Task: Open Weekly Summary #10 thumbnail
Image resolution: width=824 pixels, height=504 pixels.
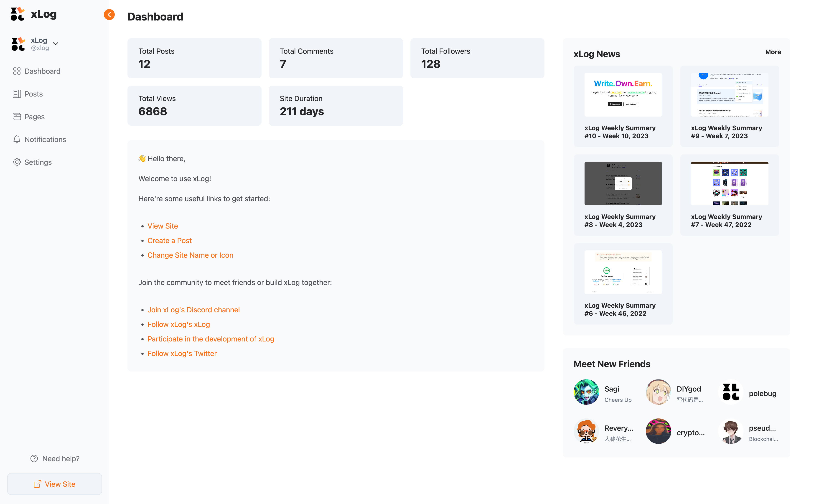Action: click(x=623, y=95)
